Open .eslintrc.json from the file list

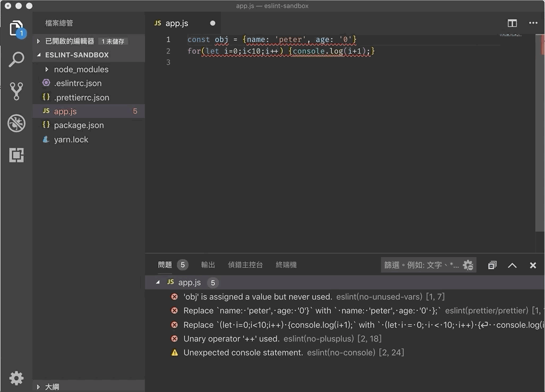click(78, 83)
